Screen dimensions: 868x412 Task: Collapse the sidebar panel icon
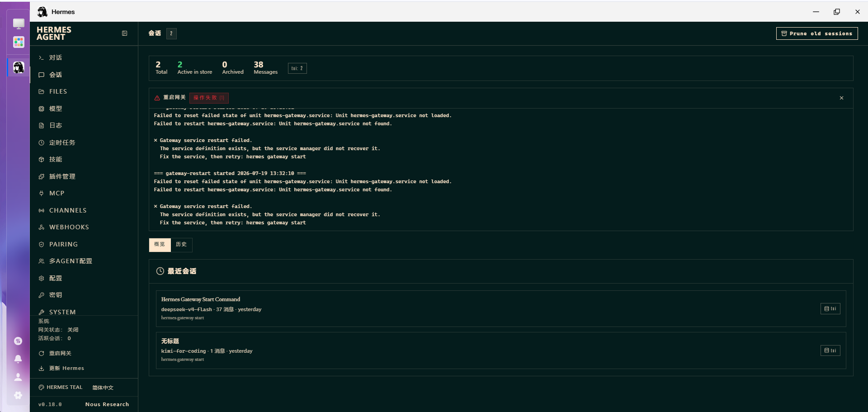tap(124, 33)
